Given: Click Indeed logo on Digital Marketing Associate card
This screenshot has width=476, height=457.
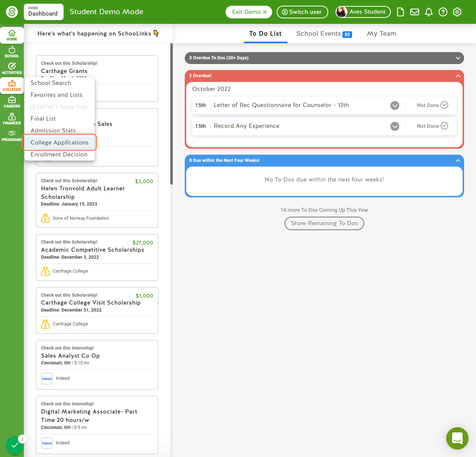Looking at the screenshot, I should click(47, 443).
